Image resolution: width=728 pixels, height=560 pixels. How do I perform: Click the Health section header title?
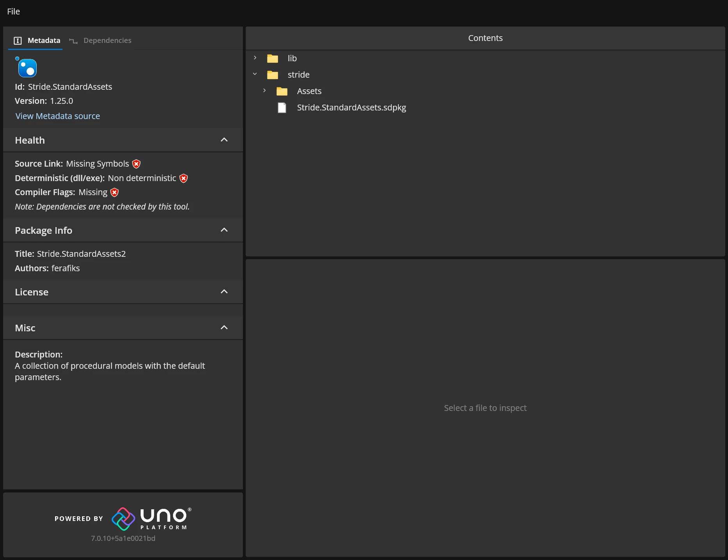pyautogui.click(x=30, y=140)
